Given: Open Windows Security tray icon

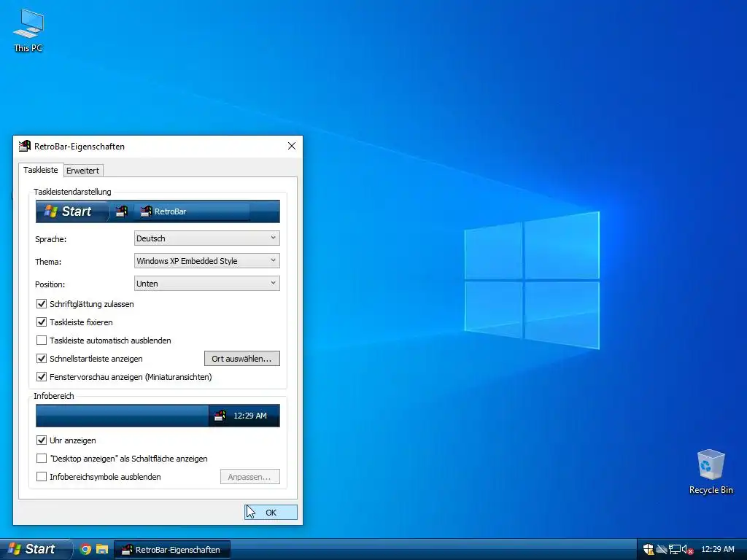Looking at the screenshot, I should (x=649, y=550).
